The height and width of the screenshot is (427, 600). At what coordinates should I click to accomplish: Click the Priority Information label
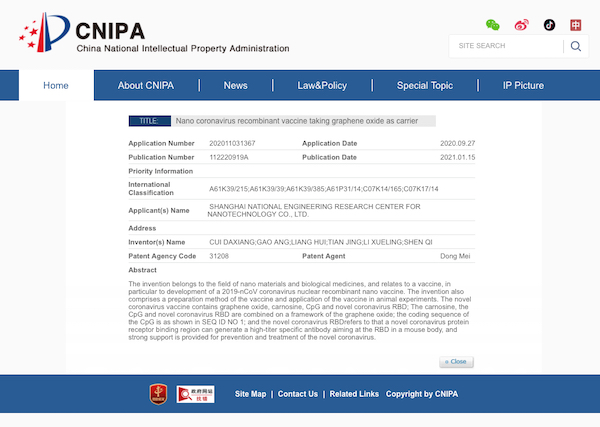(x=161, y=171)
